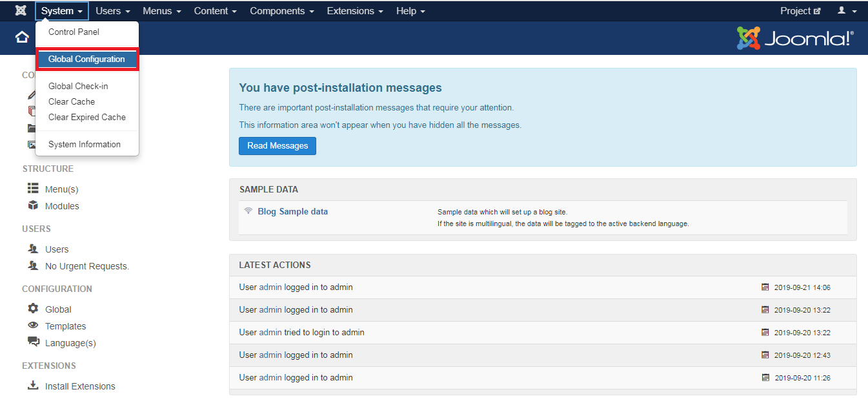Click the Global gear icon
The width and height of the screenshot is (868, 405).
[x=33, y=309]
